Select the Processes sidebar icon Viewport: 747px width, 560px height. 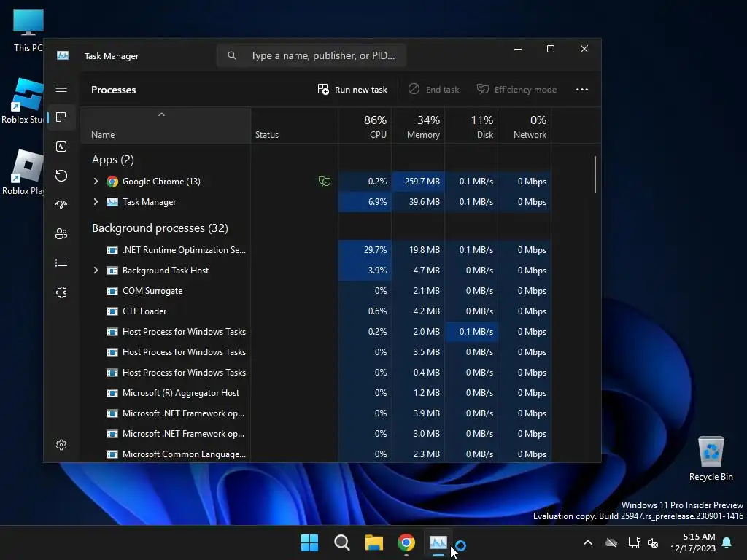pyautogui.click(x=61, y=117)
